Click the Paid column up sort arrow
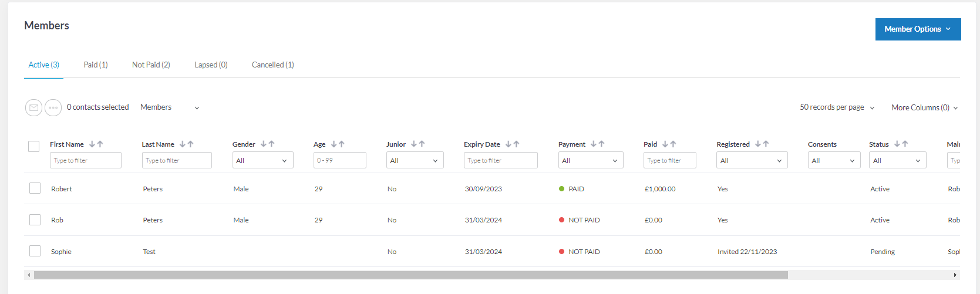The height and width of the screenshot is (294, 980). (x=673, y=144)
